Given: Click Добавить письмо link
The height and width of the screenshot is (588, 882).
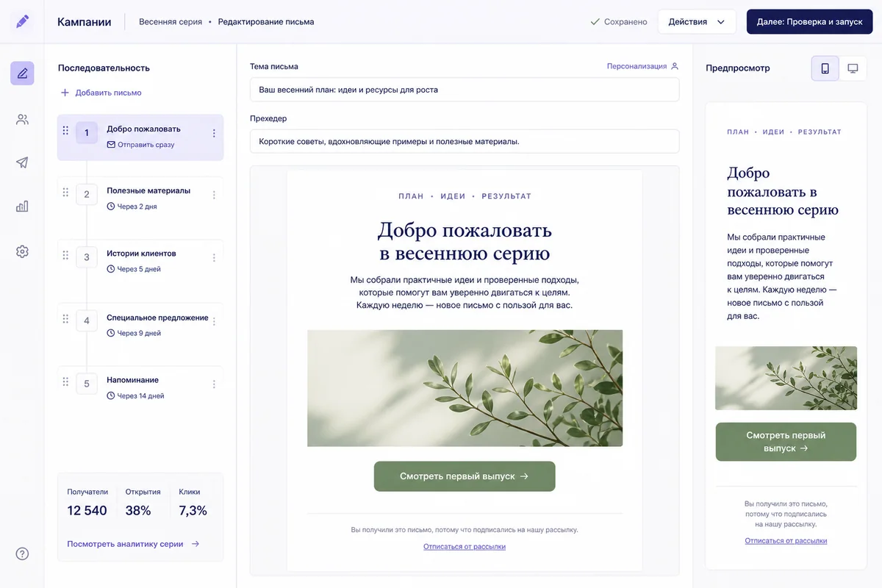Looking at the screenshot, I should tap(101, 93).
